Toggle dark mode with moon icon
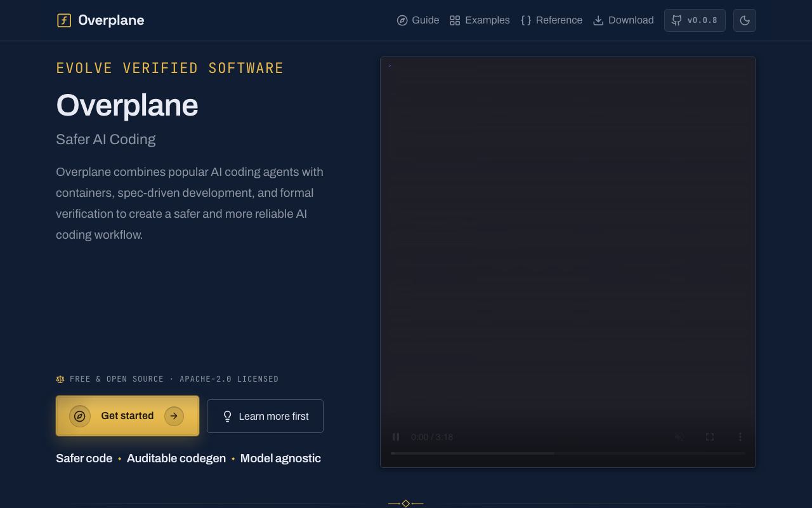812x508 pixels. click(745, 20)
